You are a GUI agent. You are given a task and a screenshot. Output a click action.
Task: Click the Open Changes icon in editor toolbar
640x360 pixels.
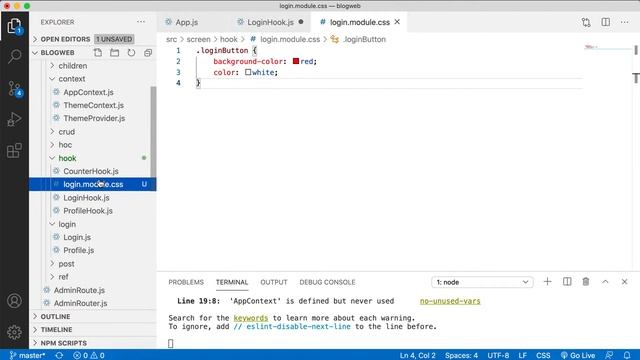pos(586,22)
